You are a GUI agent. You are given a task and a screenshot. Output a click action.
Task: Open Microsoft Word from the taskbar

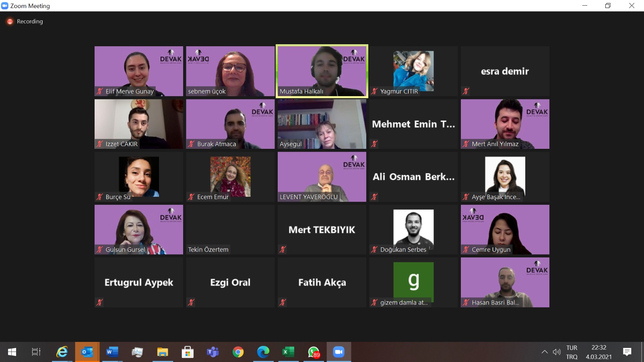(x=112, y=352)
